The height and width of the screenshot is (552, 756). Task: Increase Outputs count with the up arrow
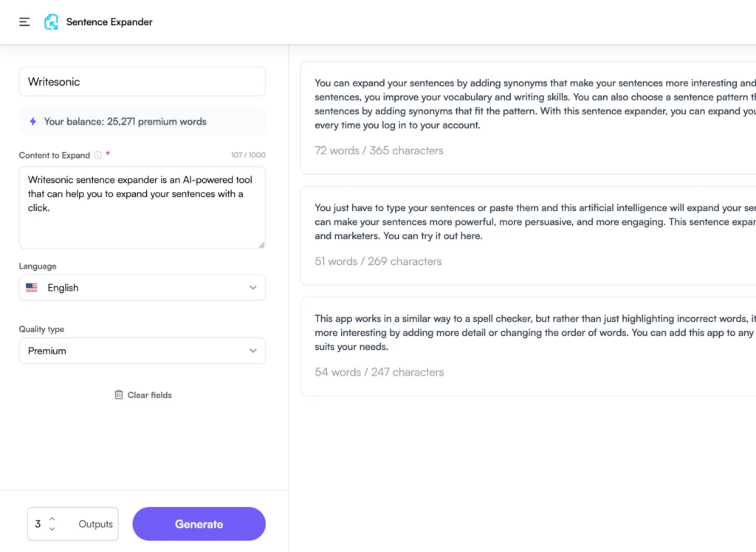pos(52,519)
